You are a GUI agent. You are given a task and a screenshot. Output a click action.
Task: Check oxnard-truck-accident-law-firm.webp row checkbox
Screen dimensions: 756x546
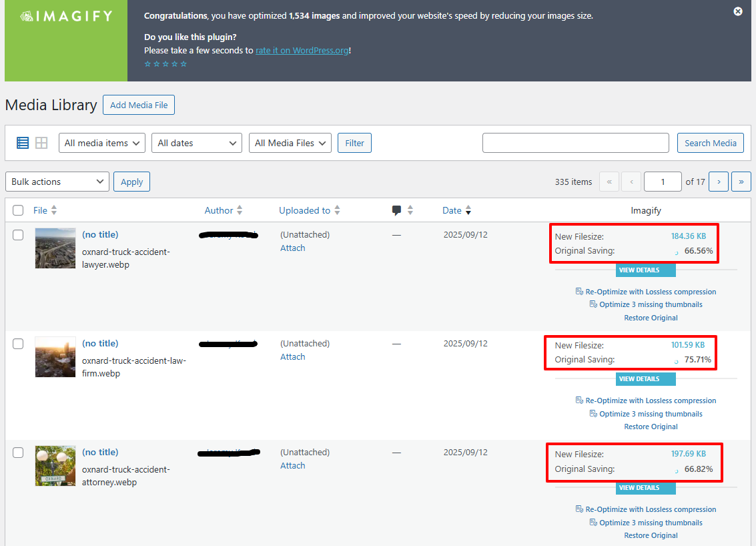pos(18,344)
